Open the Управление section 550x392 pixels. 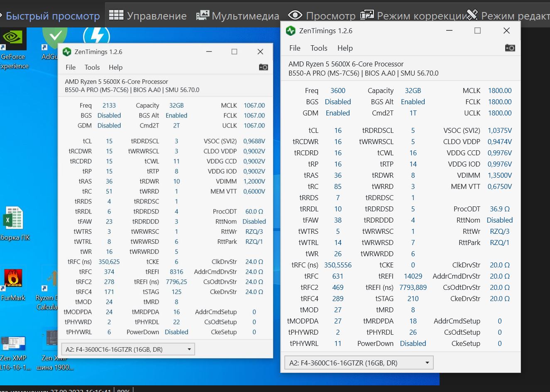pos(148,16)
